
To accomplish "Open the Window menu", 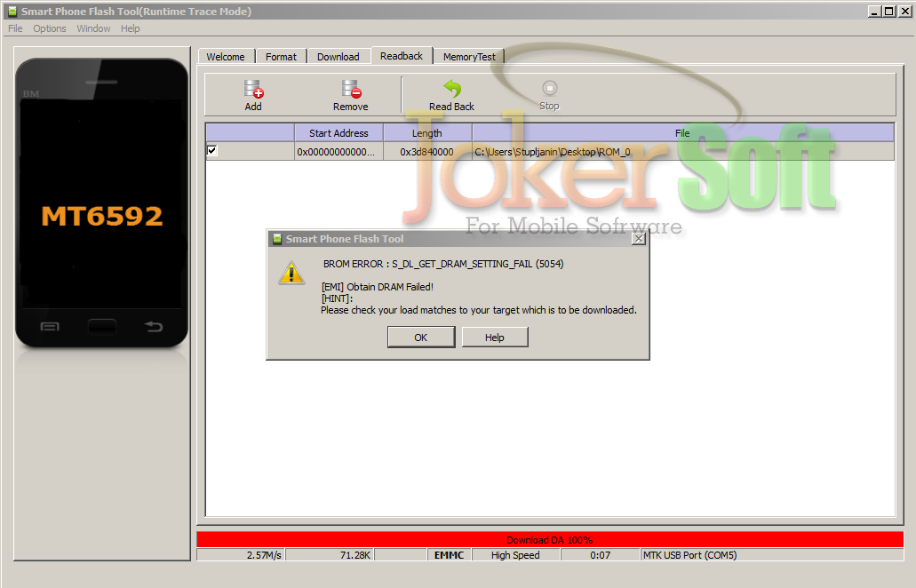I will click(93, 28).
